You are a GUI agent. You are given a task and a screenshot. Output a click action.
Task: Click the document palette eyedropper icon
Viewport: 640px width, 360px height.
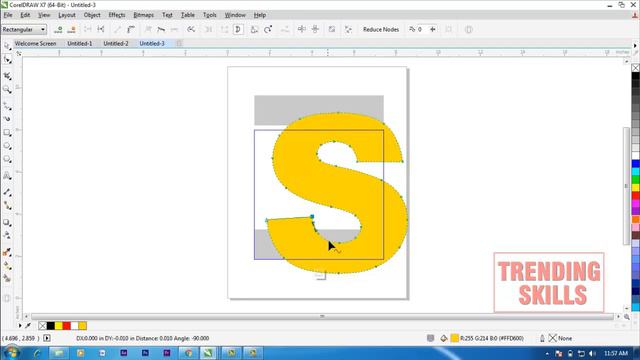coord(28,326)
